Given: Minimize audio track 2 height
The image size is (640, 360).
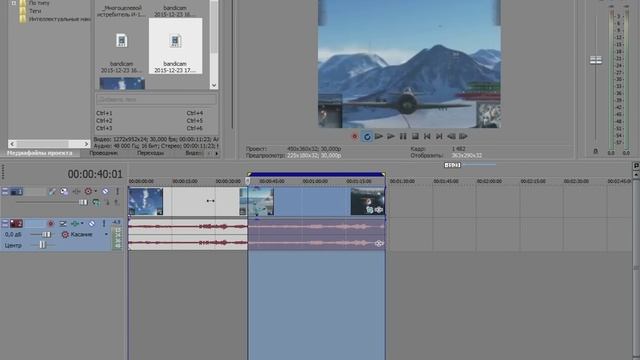Looking at the screenshot, I should tap(4, 223).
